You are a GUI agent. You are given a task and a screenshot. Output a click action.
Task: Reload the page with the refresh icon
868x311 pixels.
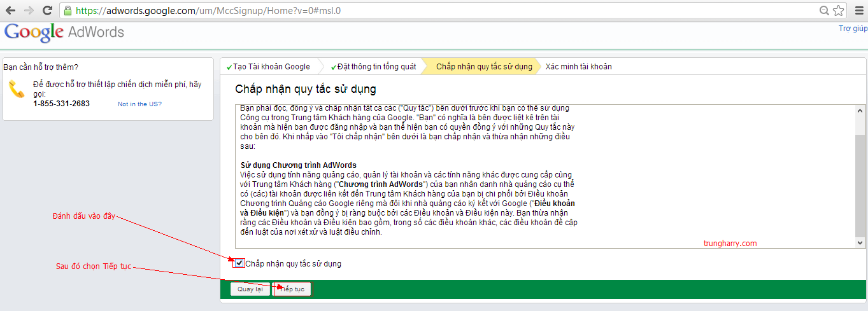47,10
